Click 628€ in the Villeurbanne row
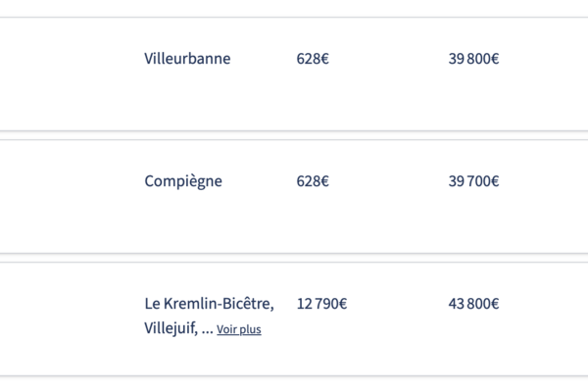Viewport: 588px width, 392px height. point(313,59)
